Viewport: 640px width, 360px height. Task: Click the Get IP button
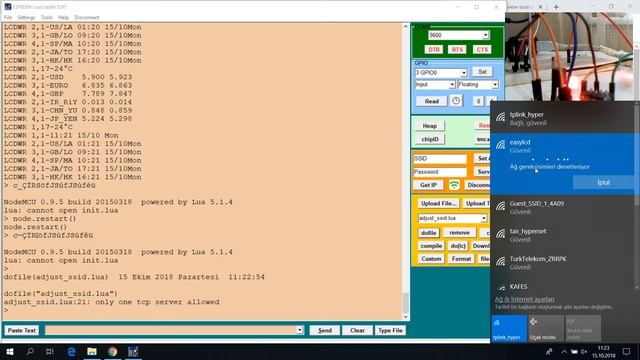click(428, 185)
